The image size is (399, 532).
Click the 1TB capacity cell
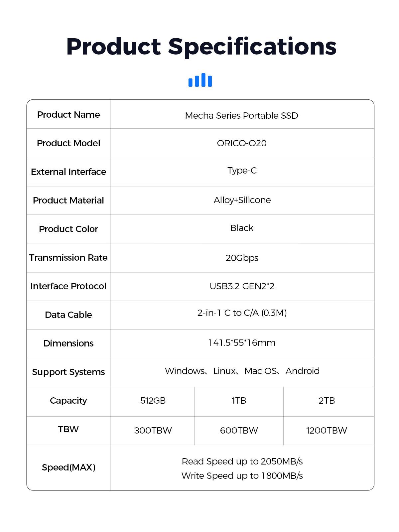point(239,401)
